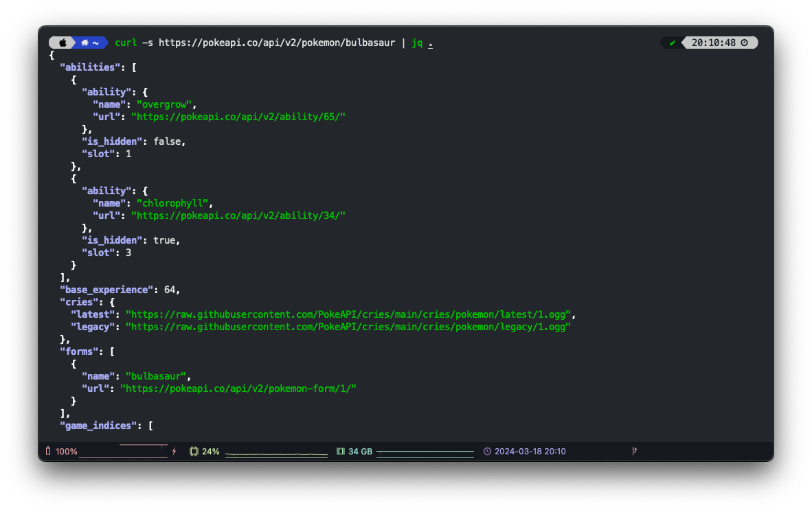Click the CPU chip icon
The width and height of the screenshot is (812, 512).
coord(194,452)
